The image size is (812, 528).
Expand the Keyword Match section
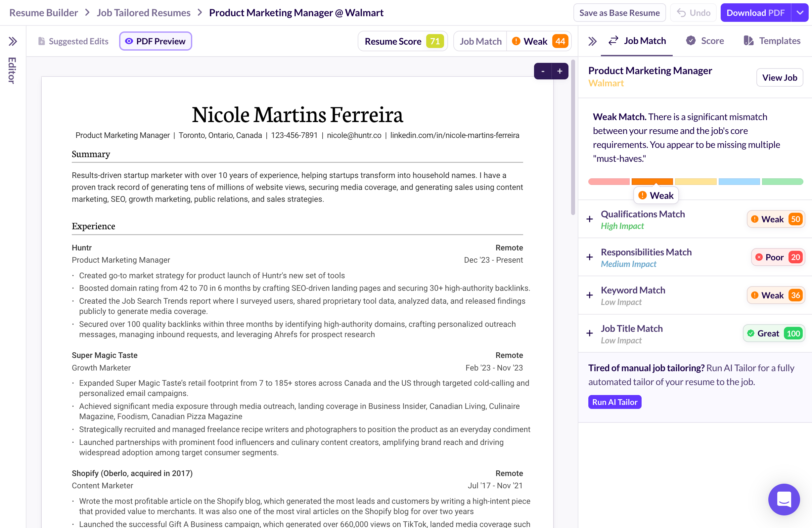click(x=590, y=295)
